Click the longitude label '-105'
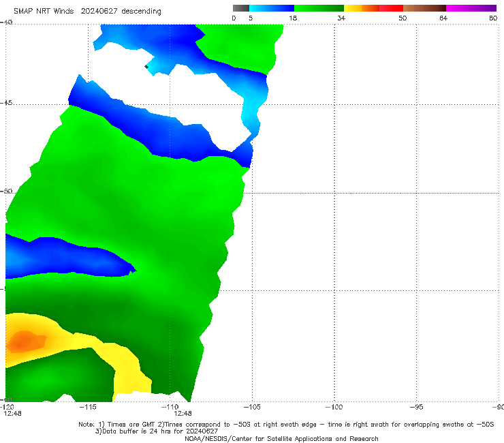The height and width of the screenshot is (443, 504). pyautogui.click(x=252, y=407)
